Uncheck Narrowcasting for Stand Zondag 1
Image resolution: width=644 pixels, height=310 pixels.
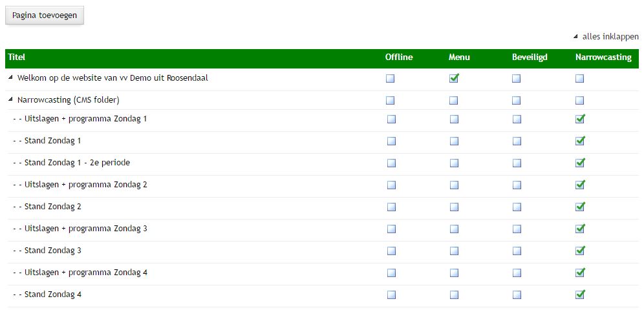pyautogui.click(x=580, y=141)
